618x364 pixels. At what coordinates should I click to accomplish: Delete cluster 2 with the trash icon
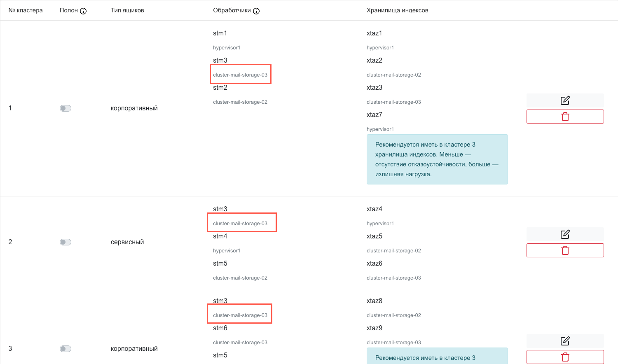[x=565, y=250]
